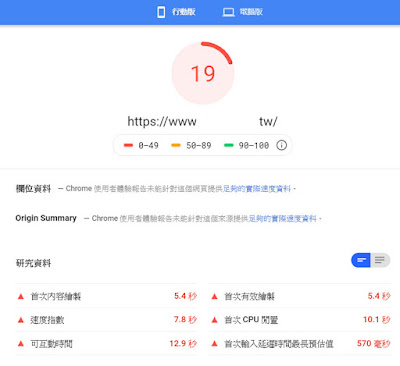
Task: Click the 首次有效繪製 metric label
Action: click(x=249, y=296)
